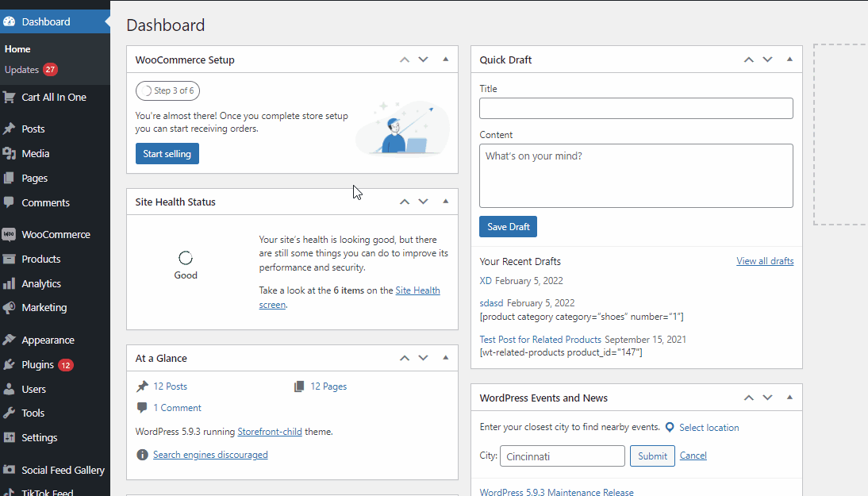The image size is (868, 496).
Task: Click the WooCommerce logo icon in sidebar
Action: (9, 234)
